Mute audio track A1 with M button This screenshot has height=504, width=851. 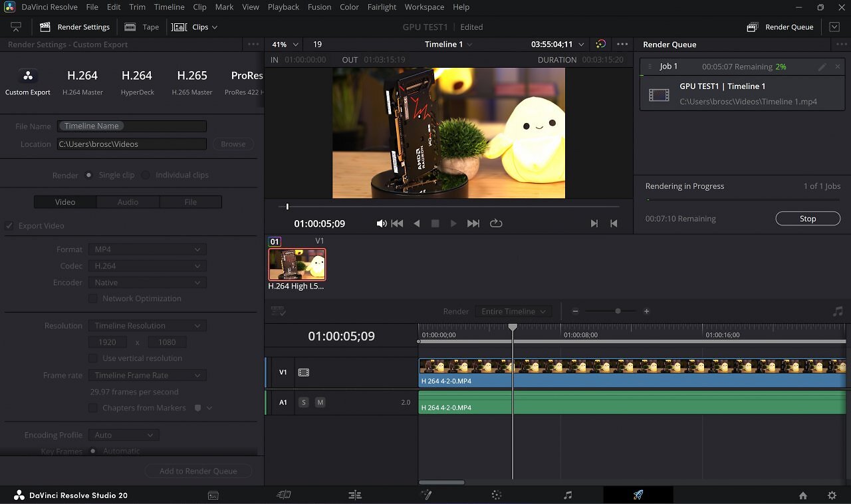tap(320, 402)
